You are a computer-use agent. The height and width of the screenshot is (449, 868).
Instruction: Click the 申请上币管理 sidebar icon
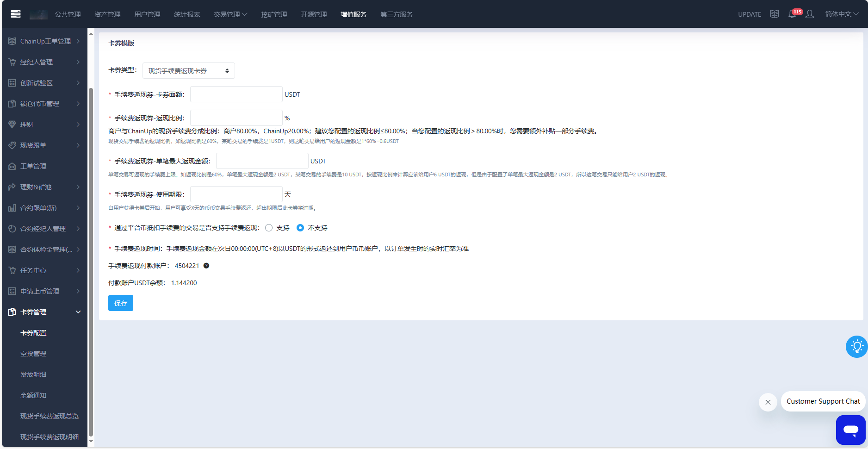point(12,291)
